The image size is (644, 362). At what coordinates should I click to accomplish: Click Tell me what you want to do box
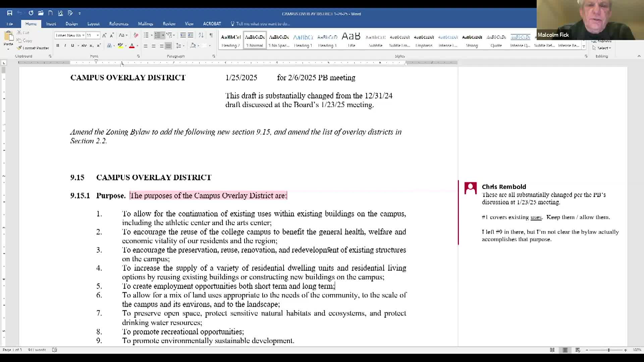point(261,24)
